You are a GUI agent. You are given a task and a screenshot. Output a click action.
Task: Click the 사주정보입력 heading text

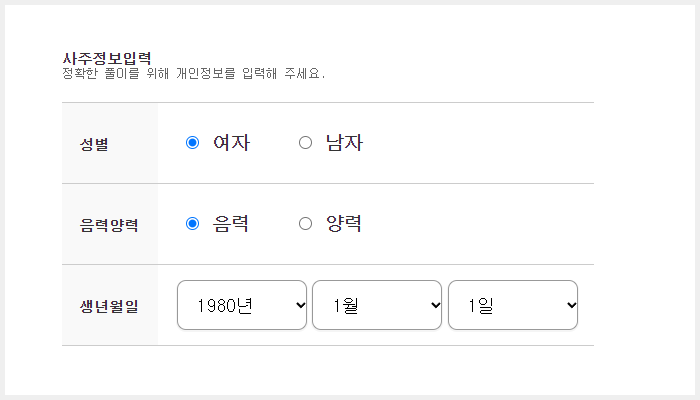click(107, 58)
